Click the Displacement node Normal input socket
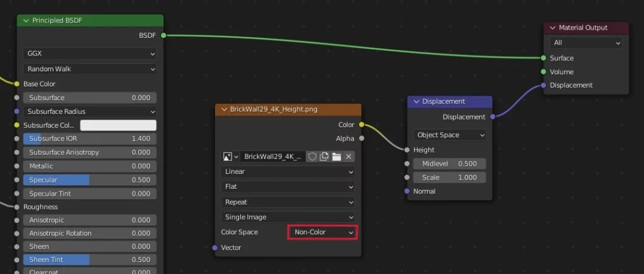 pos(407,191)
